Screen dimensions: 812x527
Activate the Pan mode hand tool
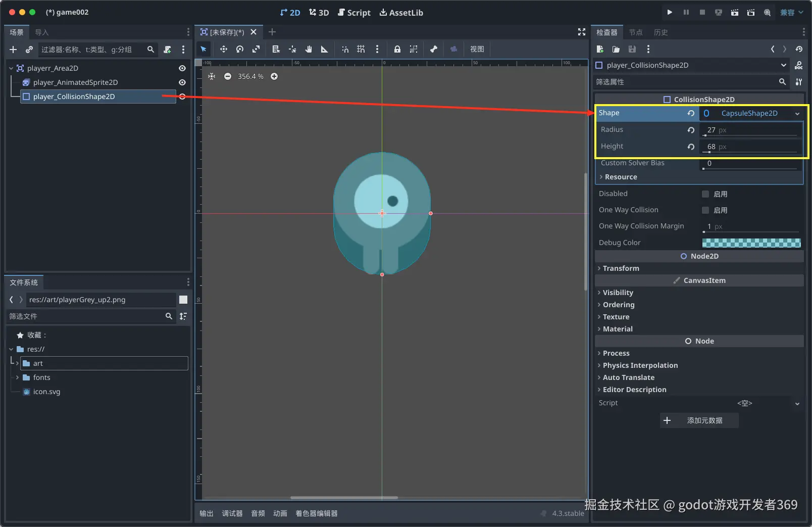(x=309, y=49)
